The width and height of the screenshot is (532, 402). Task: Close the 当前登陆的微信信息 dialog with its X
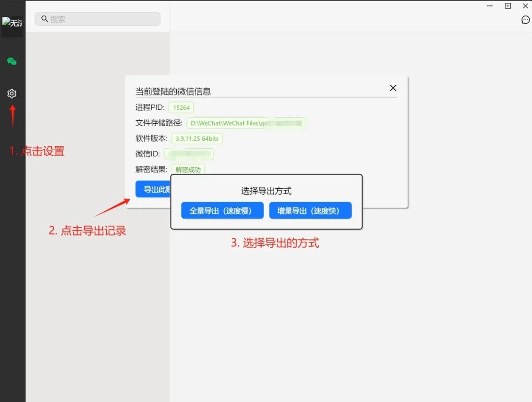393,88
